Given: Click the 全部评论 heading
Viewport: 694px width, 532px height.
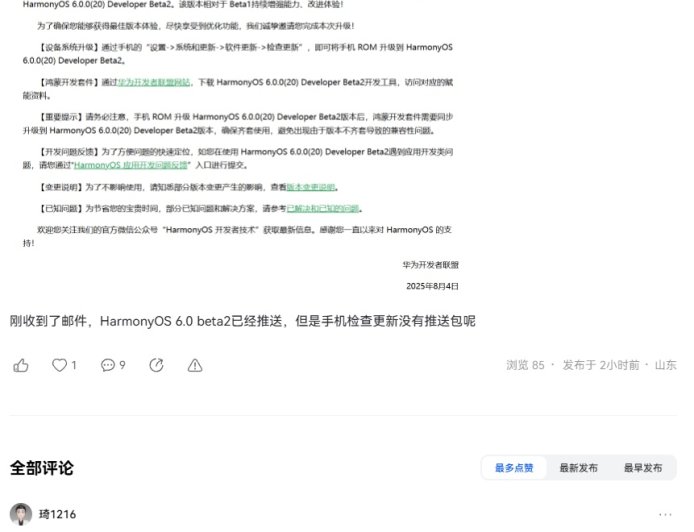Looking at the screenshot, I should pos(42,468).
